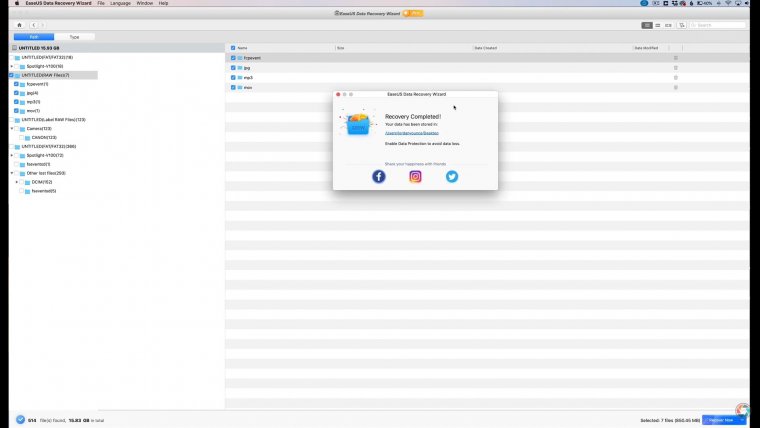Click the Wi-Fi icon in menu bar
This screenshot has height=428, width=760.
pyautogui.click(x=728, y=3)
